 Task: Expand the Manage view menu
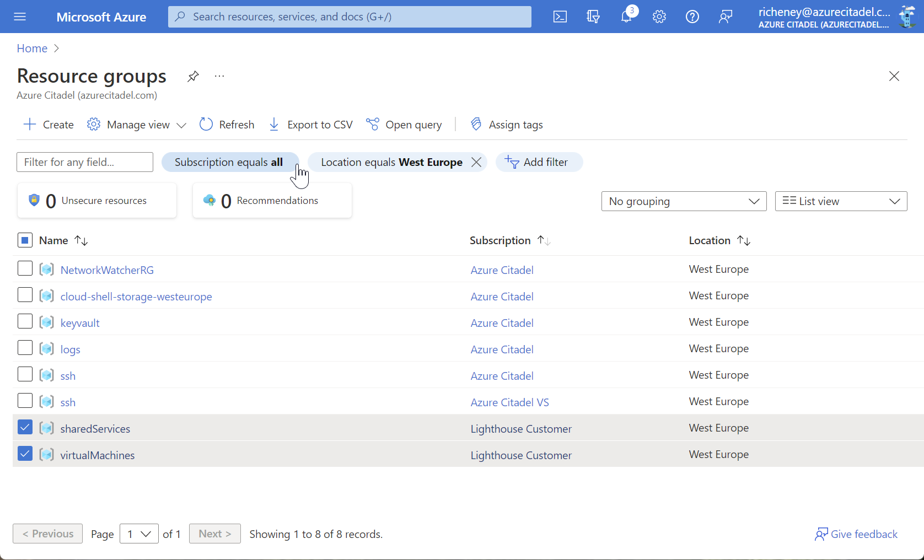click(136, 124)
